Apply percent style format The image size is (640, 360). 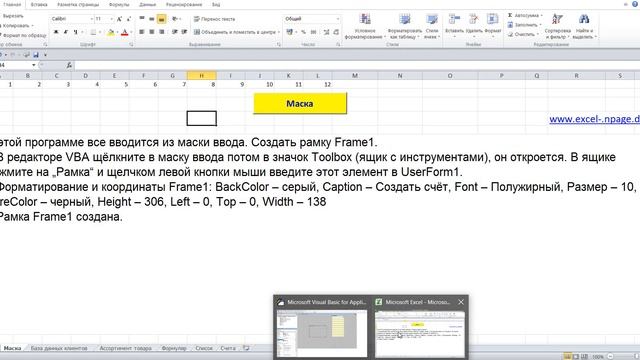click(x=303, y=32)
